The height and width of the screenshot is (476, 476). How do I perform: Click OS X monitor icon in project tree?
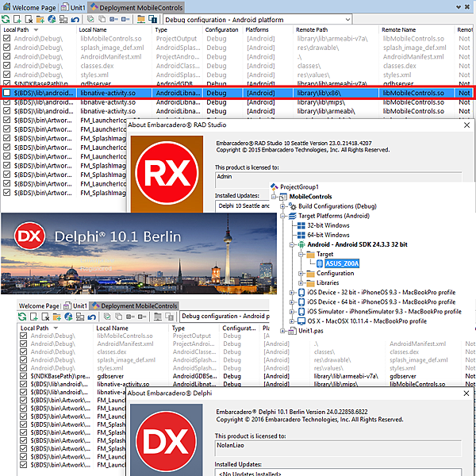301,321
